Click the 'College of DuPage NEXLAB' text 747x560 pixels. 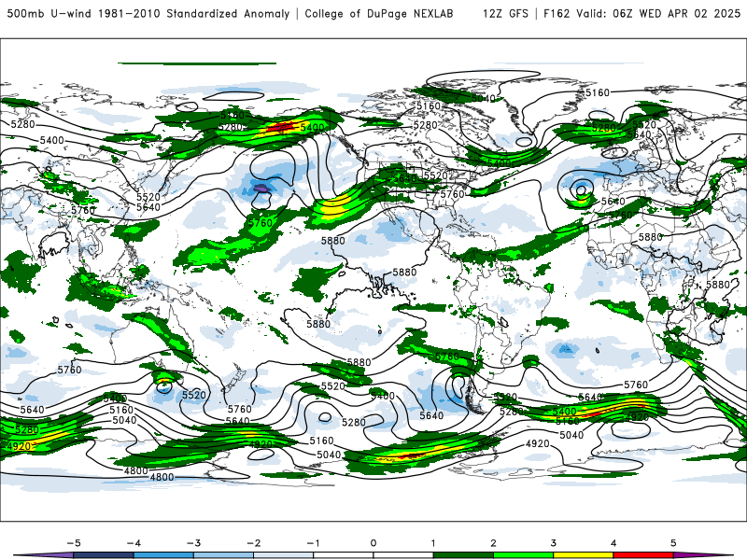click(x=379, y=13)
